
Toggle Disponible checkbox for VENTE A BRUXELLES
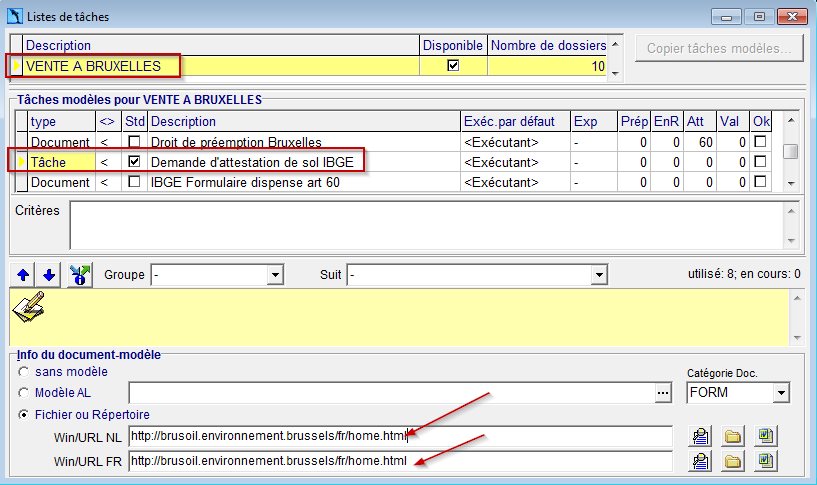point(453,66)
